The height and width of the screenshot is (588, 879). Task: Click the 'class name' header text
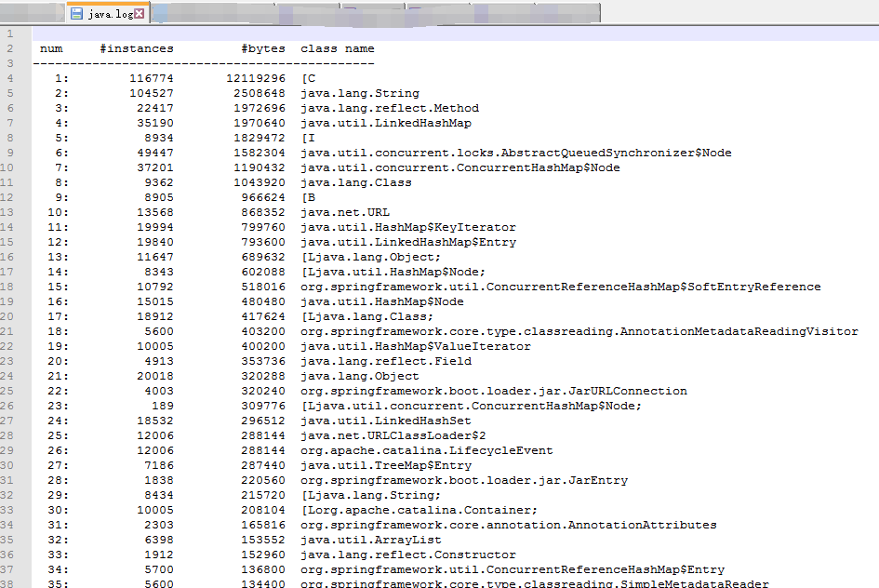pyautogui.click(x=338, y=48)
